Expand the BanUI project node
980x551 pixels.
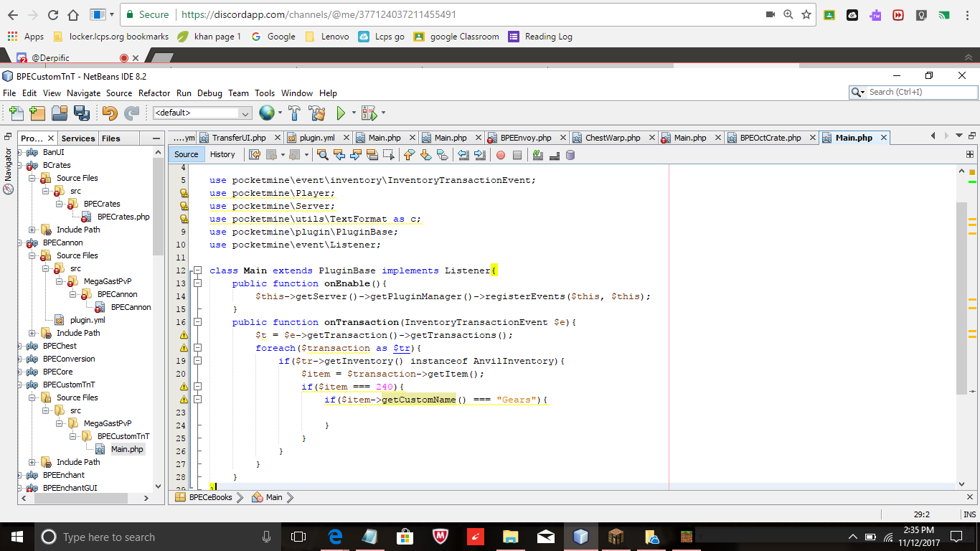pyautogui.click(x=20, y=152)
